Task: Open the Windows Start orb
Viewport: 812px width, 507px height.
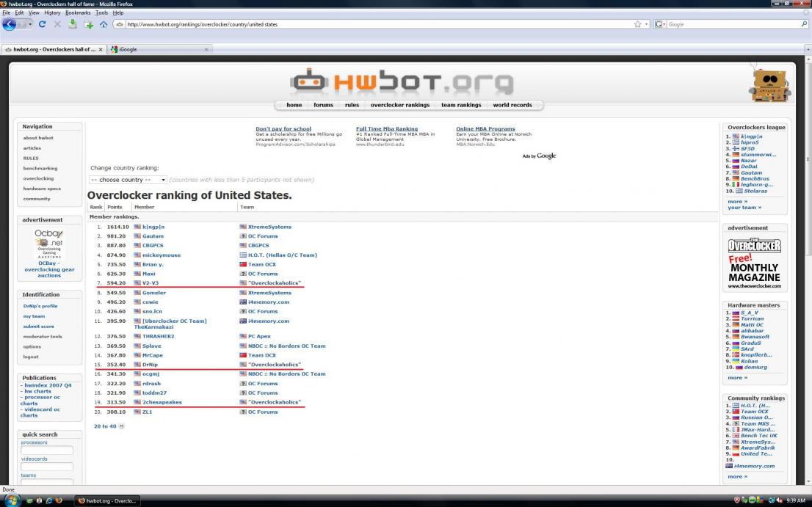Action: [x=12, y=500]
